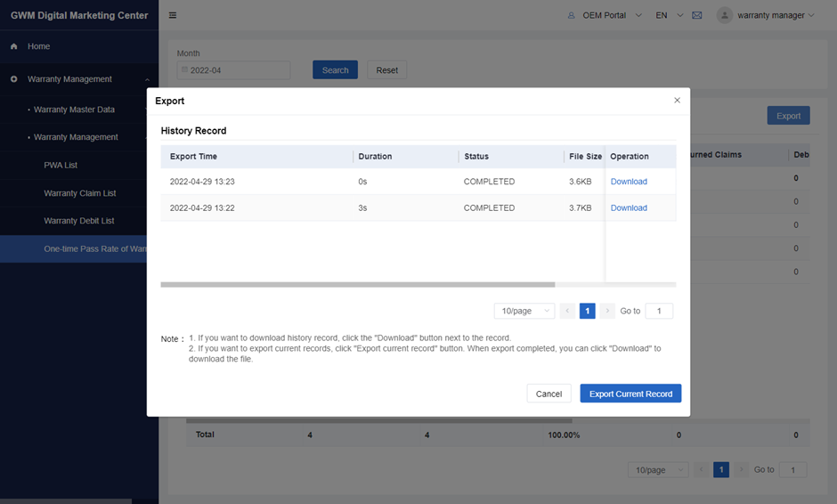837x504 pixels.
Task: Click the 0s duration cell
Action: click(362, 182)
